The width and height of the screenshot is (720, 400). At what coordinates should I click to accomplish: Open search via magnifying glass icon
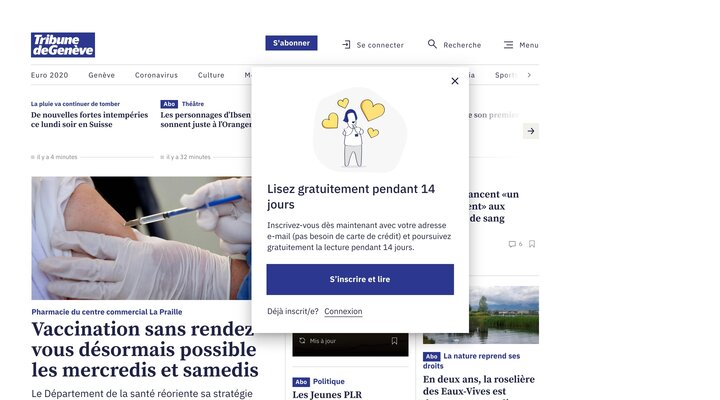tap(432, 44)
